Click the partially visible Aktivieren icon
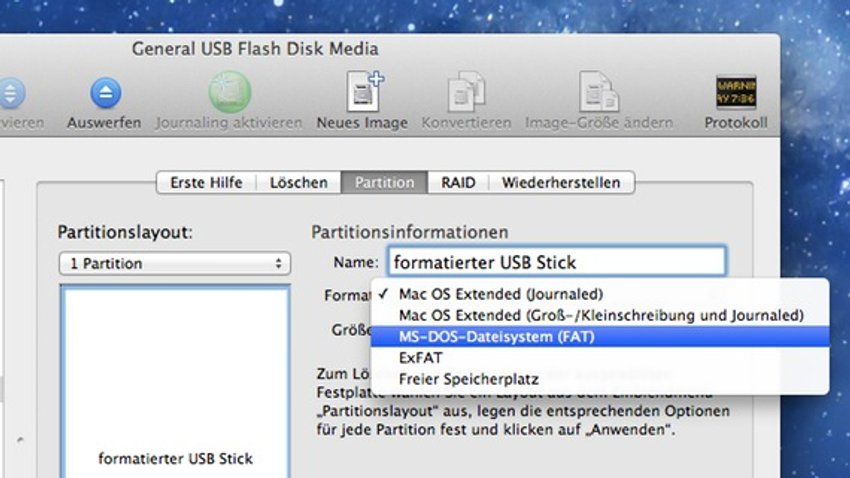This screenshot has width=850, height=478. (12, 93)
